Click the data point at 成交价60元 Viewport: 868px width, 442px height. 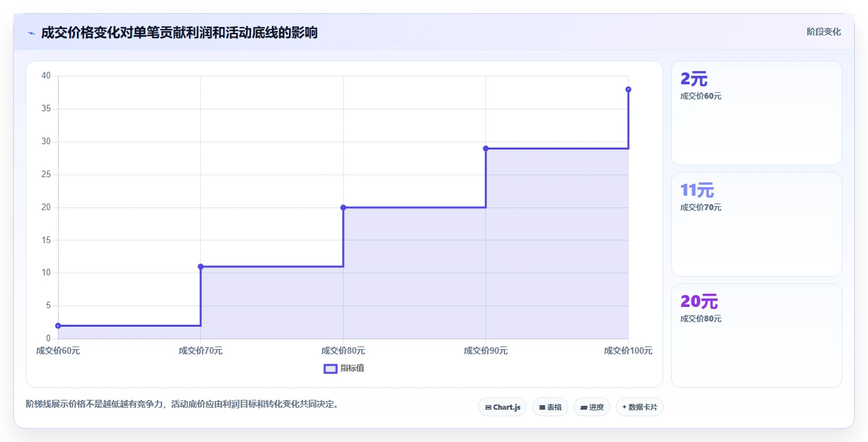click(58, 325)
